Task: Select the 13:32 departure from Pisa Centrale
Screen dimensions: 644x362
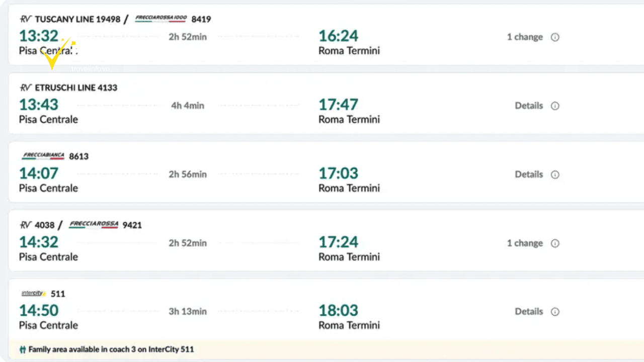Action: 326,35
